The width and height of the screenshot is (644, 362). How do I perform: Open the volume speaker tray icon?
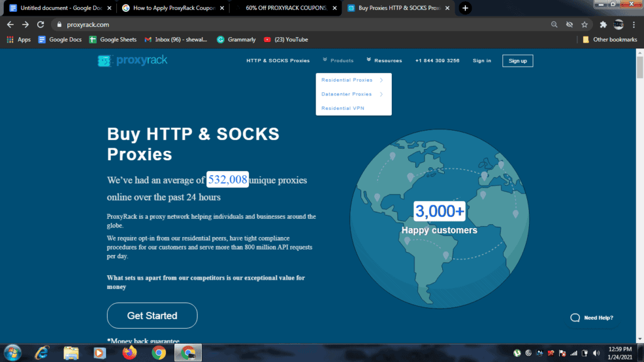(x=596, y=353)
